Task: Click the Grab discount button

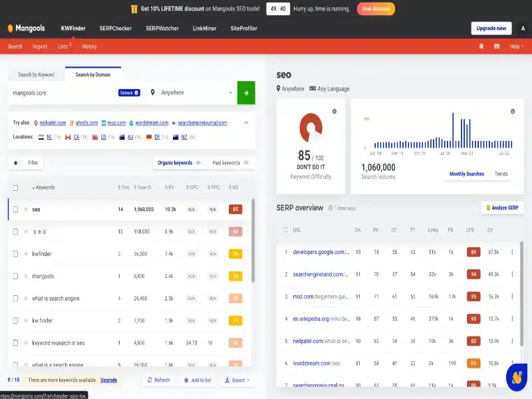Action: tap(376, 9)
